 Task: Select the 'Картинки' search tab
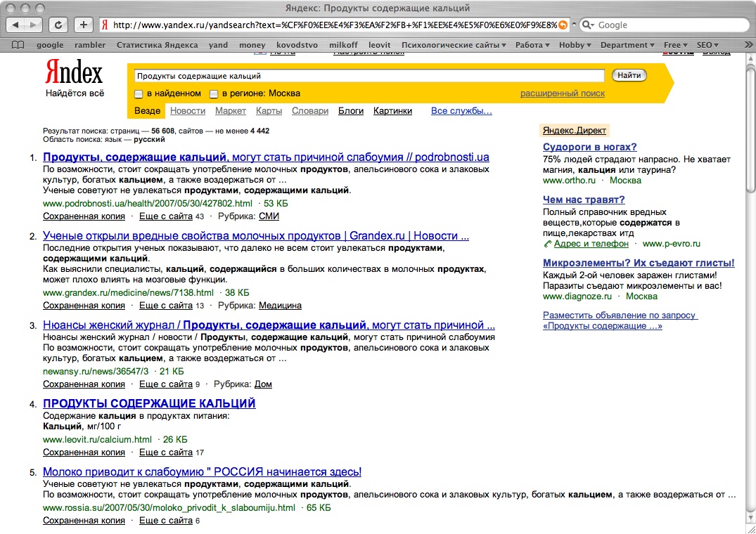(392, 111)
